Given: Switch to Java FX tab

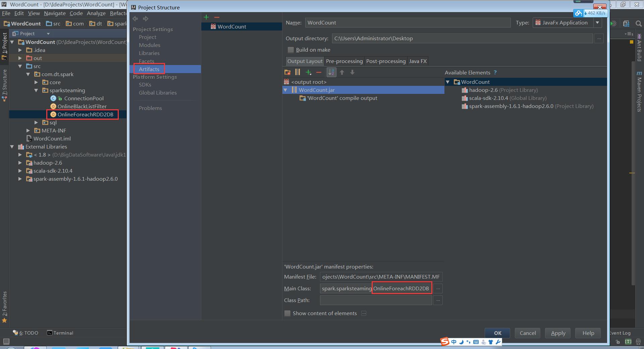Looking at the screenshot, I should [418, 61].
